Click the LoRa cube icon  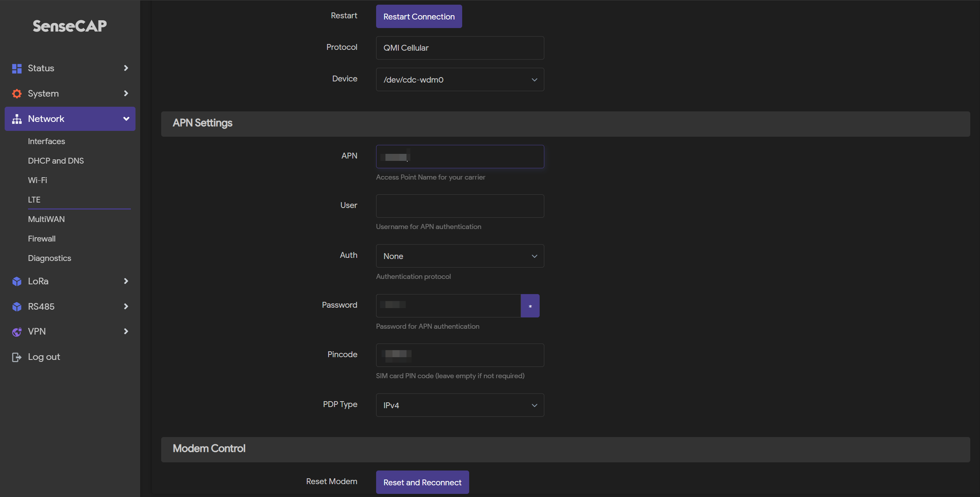tap(17, 281)
